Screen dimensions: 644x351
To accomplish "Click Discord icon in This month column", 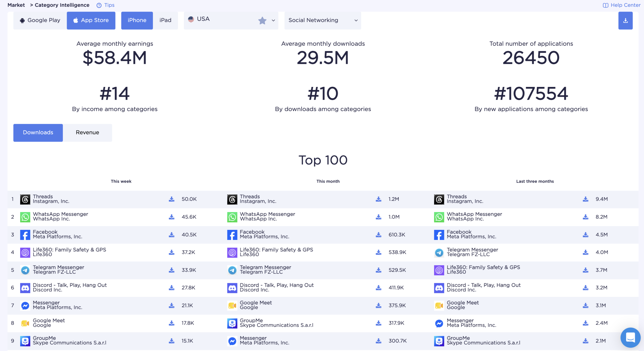I will pyautogui.click(x=232, y=288).
